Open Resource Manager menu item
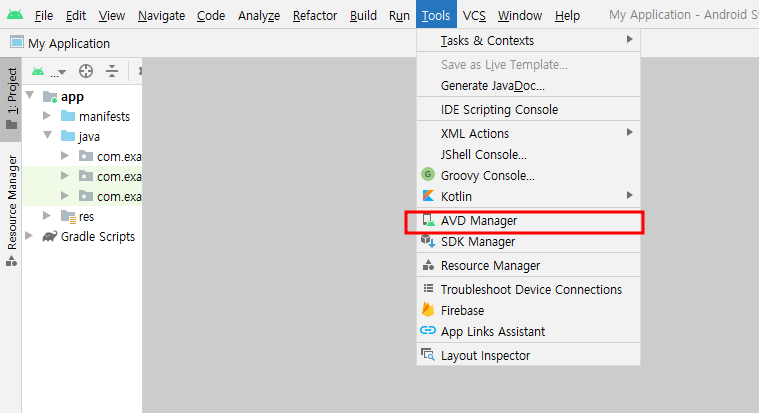This screenshot has width=759, height=413. pyautogui.click(x=528, y=266)
